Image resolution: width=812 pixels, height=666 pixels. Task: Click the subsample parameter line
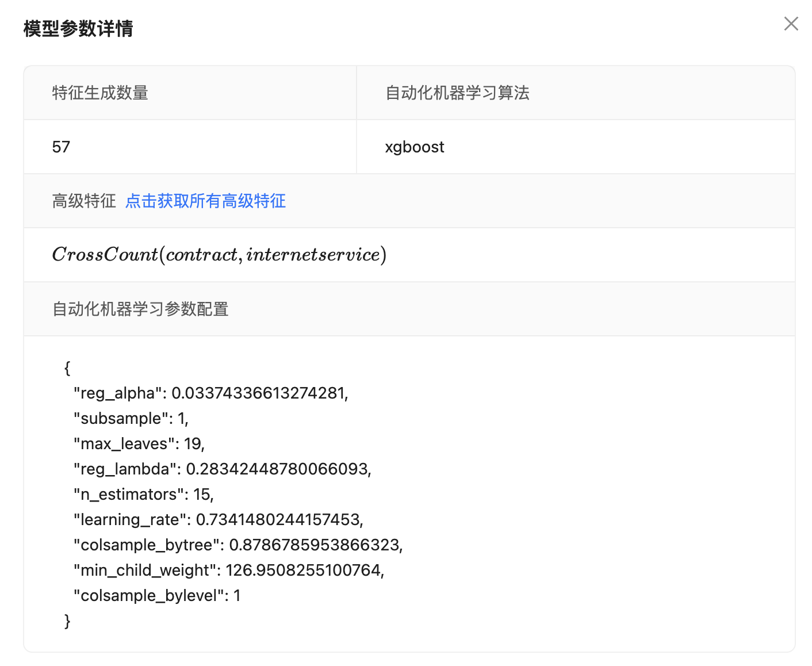click(131, 419)
